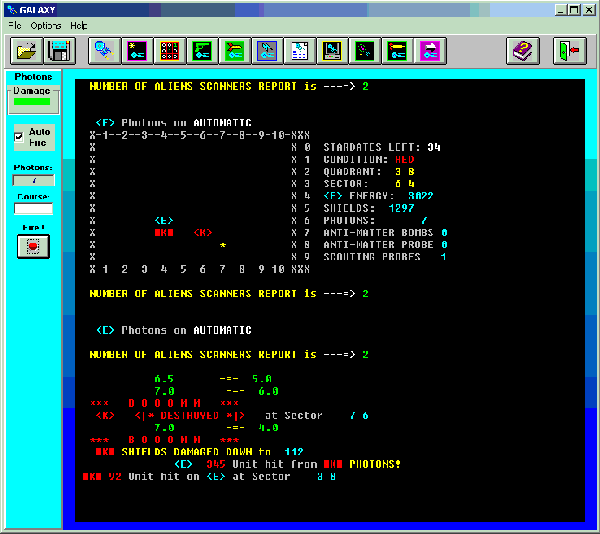Select the blue-bordered gray ship icon
Image resolution: width=600 pixels, height=534 pixels.
[x=267, y=51]
